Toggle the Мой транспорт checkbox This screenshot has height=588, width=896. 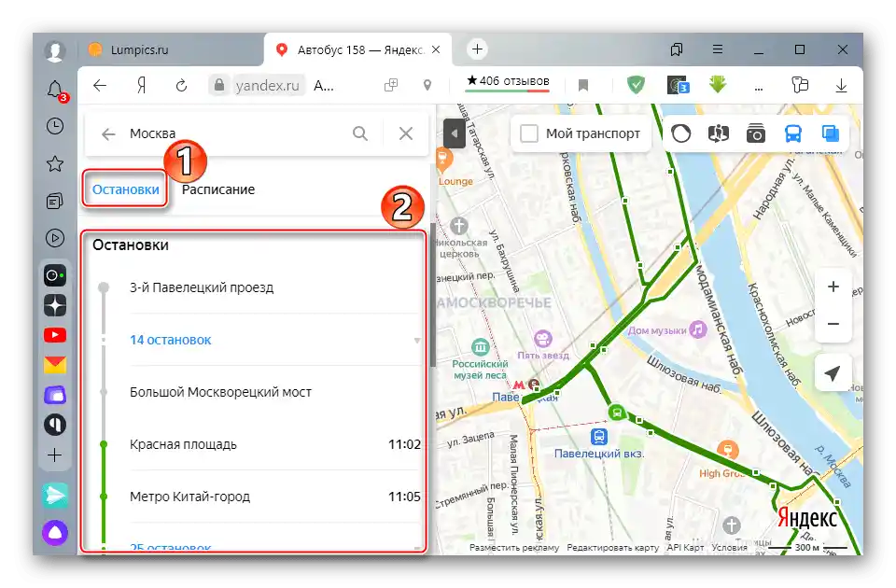pyautogui.click(x=529, y=133)
